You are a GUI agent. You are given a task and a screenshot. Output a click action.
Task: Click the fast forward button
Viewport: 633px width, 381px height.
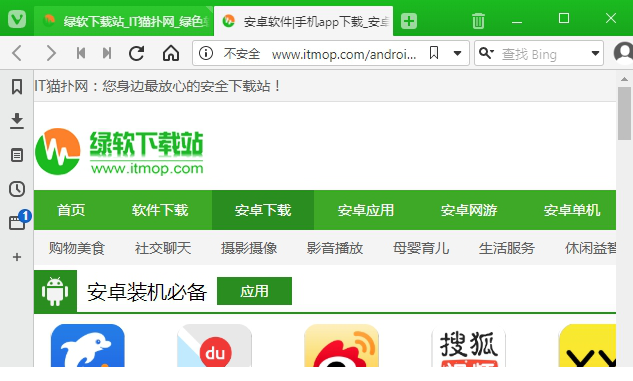point(107,53)
